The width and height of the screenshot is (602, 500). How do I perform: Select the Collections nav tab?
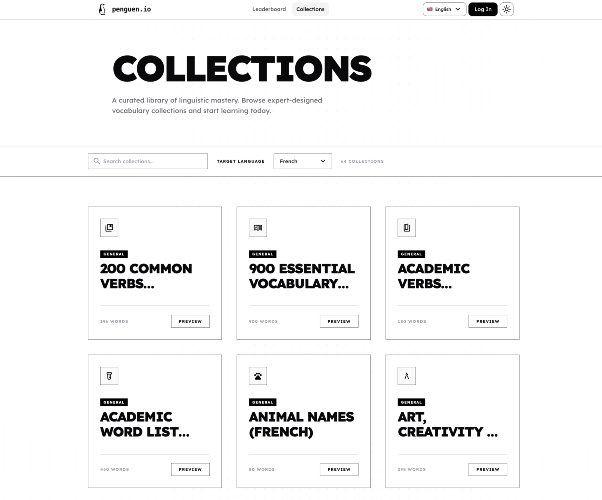tap(310, 9)
